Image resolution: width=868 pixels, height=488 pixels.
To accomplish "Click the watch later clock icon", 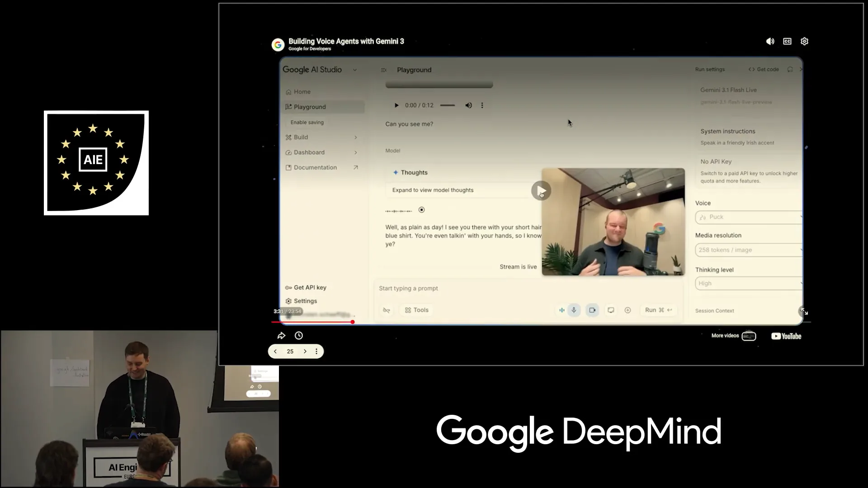I will tap(299, 336).
